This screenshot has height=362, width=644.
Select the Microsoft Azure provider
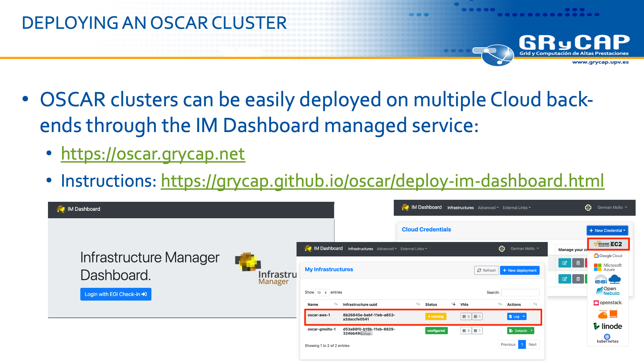click(x=608, y=267)
